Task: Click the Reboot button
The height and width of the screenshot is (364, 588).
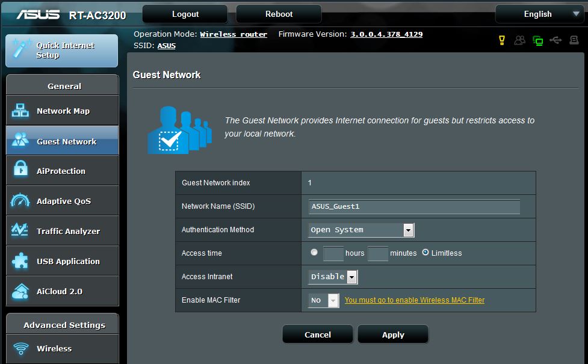Action: point(279,14)
